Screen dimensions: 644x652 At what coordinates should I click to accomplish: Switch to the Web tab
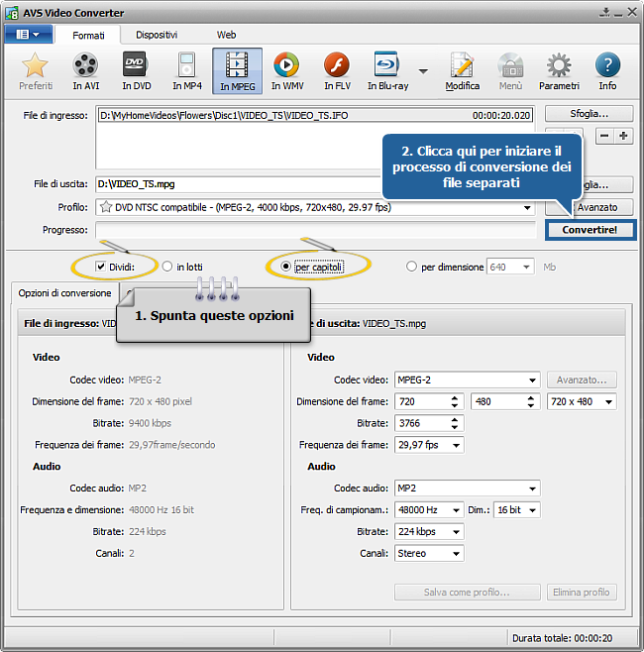coord(227,35)
